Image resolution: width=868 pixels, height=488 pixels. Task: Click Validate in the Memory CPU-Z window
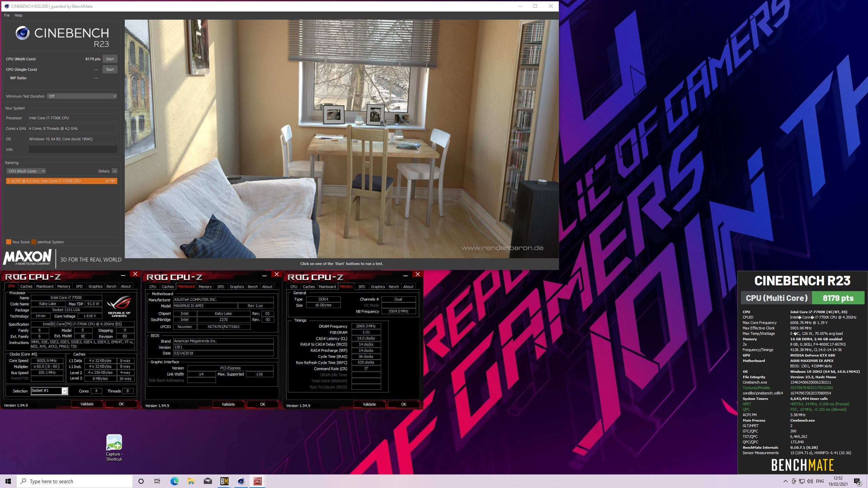(x=369, y=404)
